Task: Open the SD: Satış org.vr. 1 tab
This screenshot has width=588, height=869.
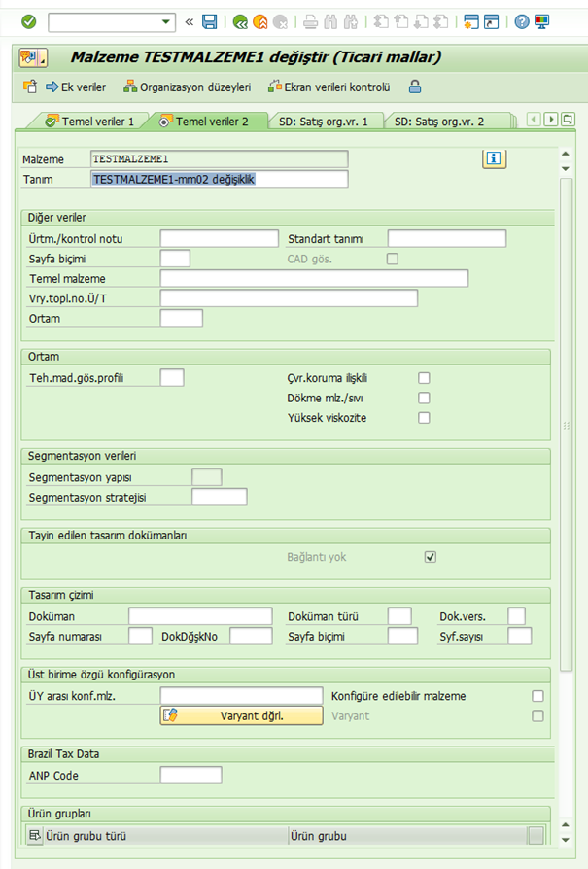Action: (323, 122)
